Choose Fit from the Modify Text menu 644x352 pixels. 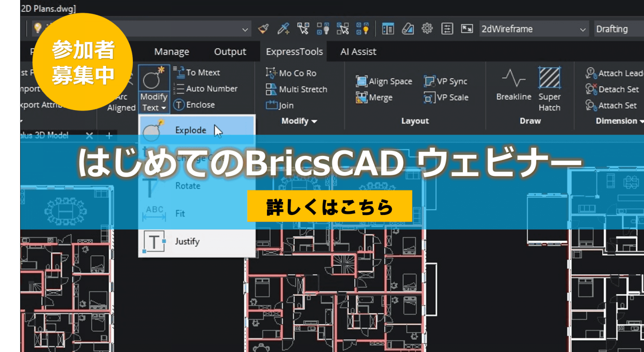click(197, 214)
